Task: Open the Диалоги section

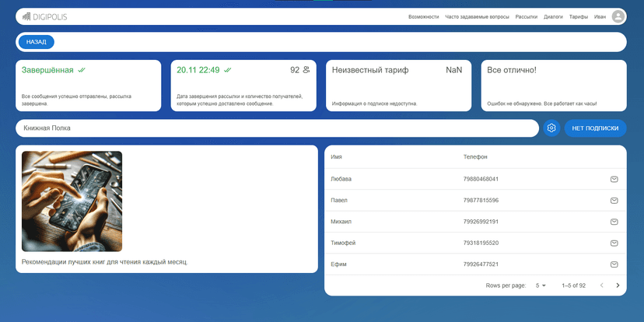Action: pos(553,16)
